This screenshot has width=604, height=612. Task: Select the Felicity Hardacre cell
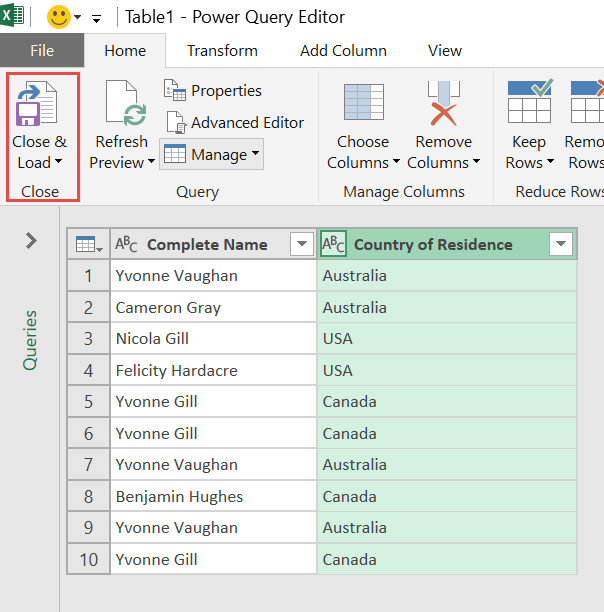(x=213, y=370)
